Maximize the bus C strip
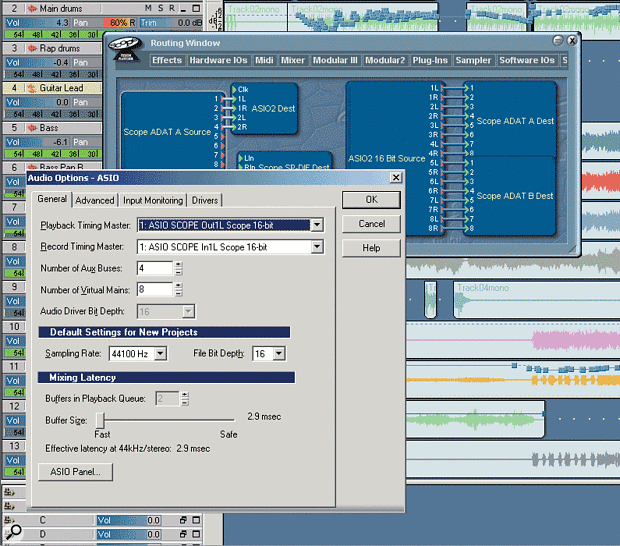The image size is (620, 546). [196, 520]
